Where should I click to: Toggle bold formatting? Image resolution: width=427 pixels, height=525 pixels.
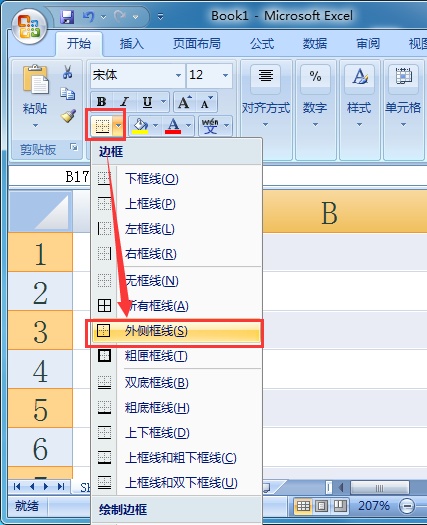[x=101, y=101]
